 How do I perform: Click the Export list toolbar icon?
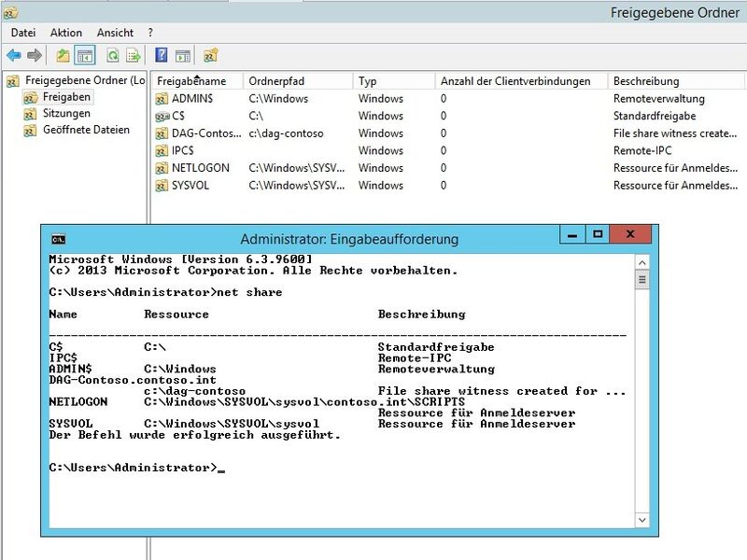tap(134, 56)
